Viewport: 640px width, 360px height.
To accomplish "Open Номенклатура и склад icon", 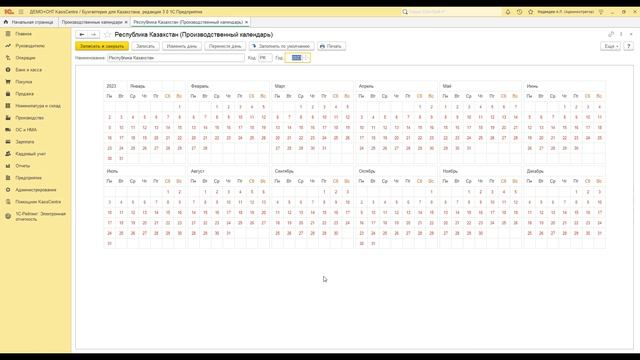I will [8, 106].
